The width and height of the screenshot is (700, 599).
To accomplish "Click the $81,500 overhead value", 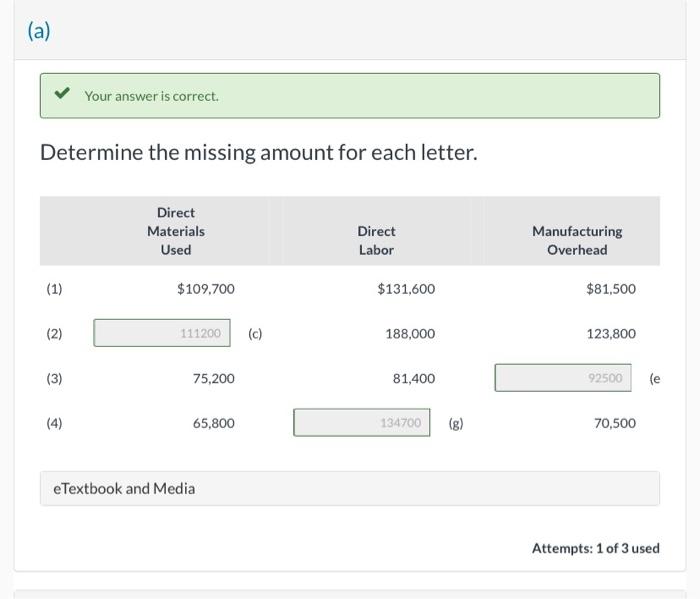I will coord(610,289).
